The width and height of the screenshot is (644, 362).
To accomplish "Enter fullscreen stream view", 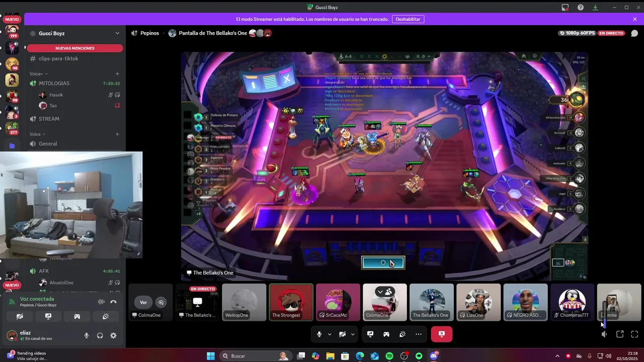I will tap(634, 334).
